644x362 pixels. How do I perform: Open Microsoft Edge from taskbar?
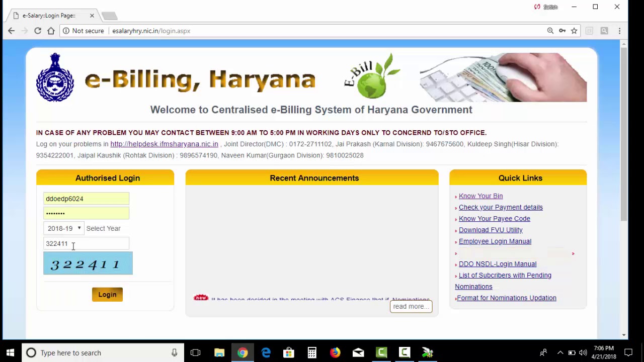click(x=266, y=352)
